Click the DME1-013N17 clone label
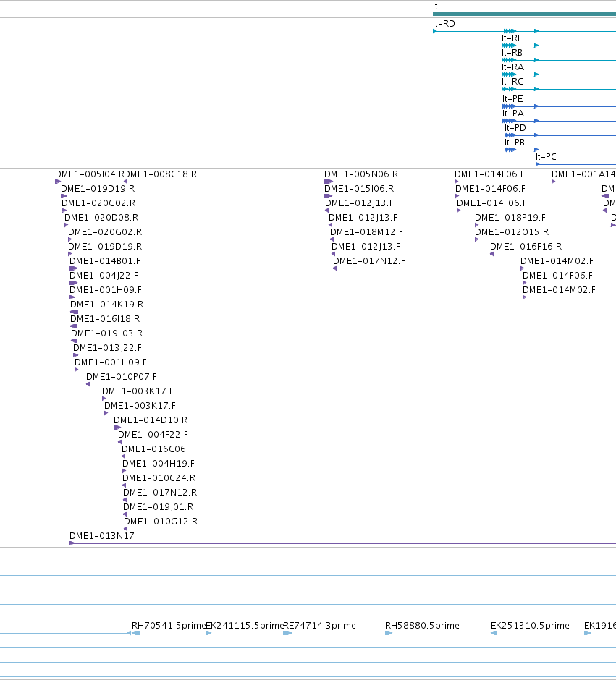Screen dimensions: 616x680 pos(102,535)
